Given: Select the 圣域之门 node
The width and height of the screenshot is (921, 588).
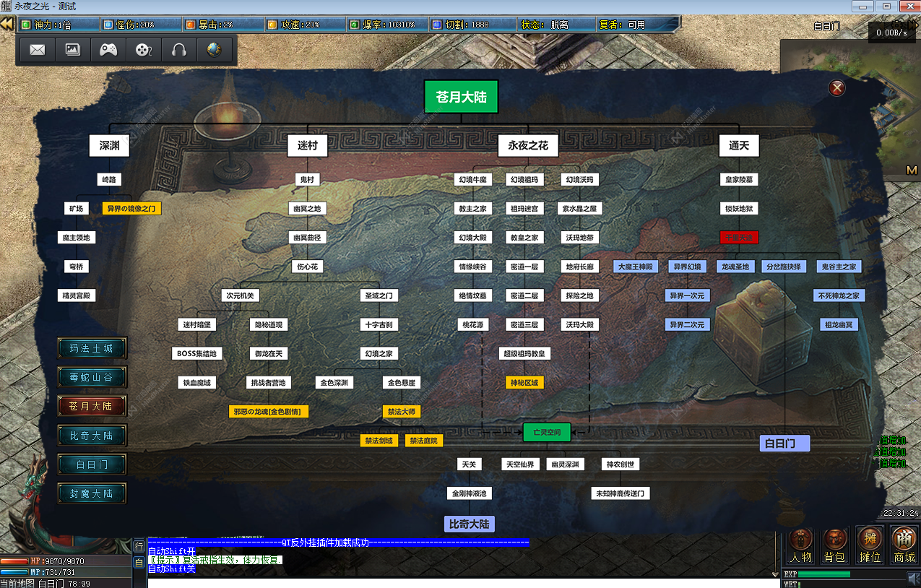Looking at the screenshot, I should (379, 295).
